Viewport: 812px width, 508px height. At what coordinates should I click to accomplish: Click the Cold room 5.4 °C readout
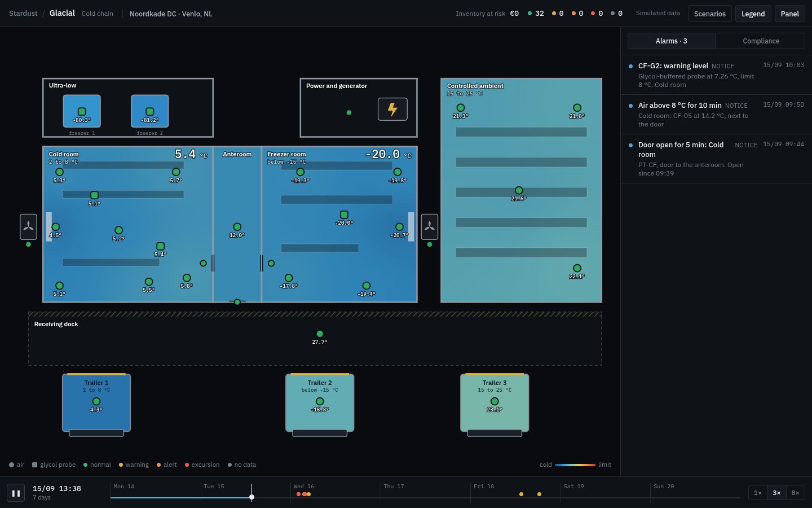[x=191, y=154]
